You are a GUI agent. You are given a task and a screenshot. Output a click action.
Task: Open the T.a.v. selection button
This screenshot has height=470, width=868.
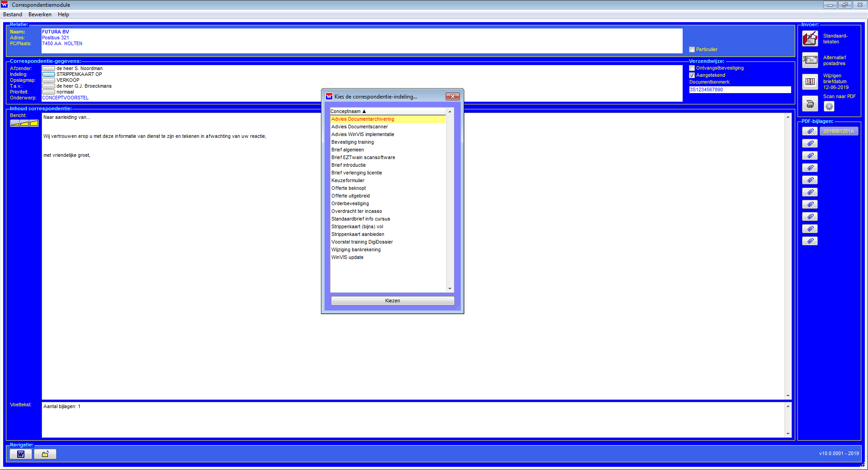point(48,86)
